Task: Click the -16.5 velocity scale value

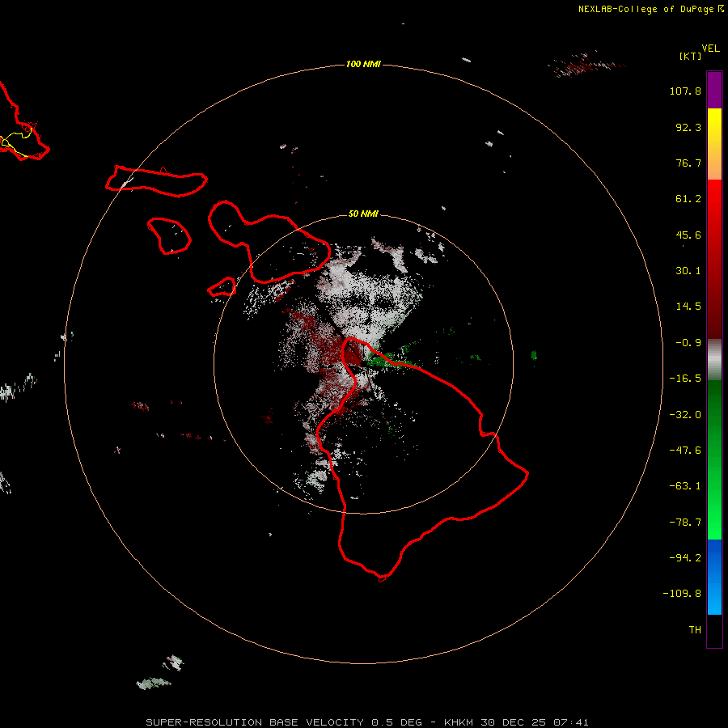Action: click(x=685, y=379)
